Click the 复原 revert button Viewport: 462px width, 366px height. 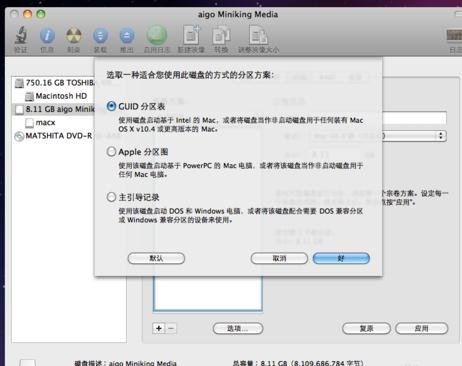366,328
